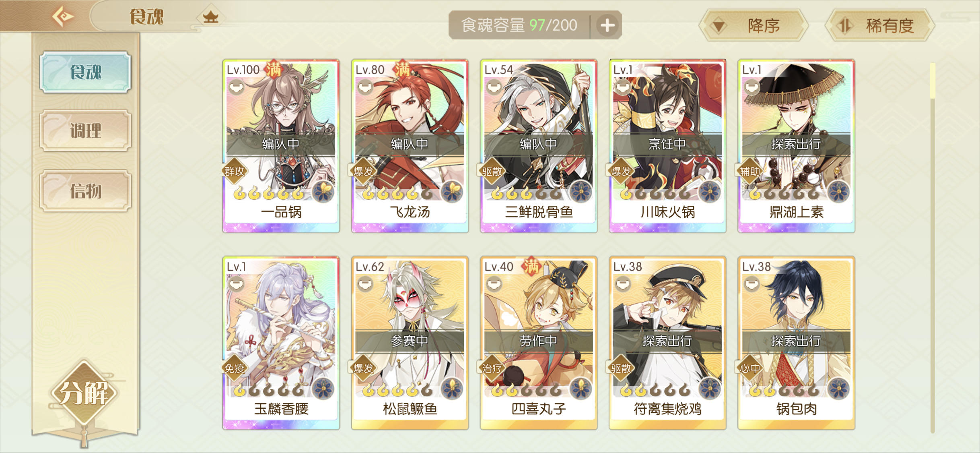Toggle the 降序 sort order control
Viewport: 980px width, 453px height.
(x=754, y=25)
